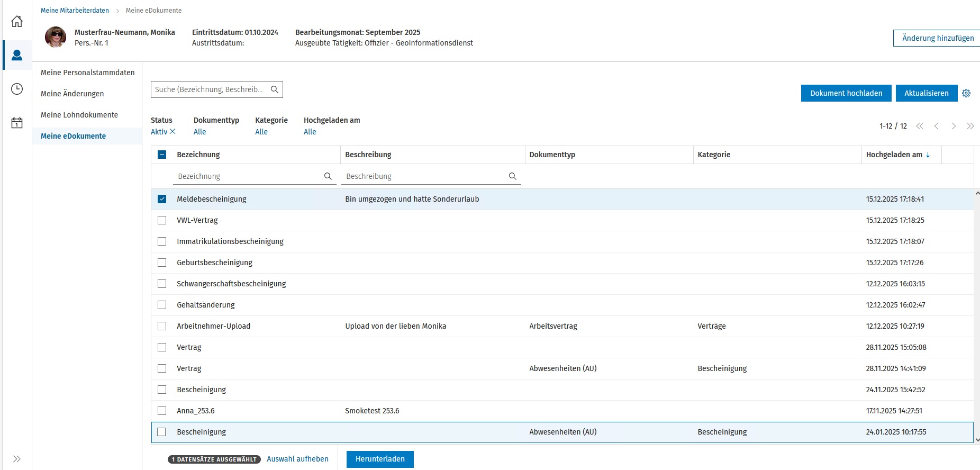Open table settings gear icon
This screenshot has height=470, width=980.
[x=966, y=93]
